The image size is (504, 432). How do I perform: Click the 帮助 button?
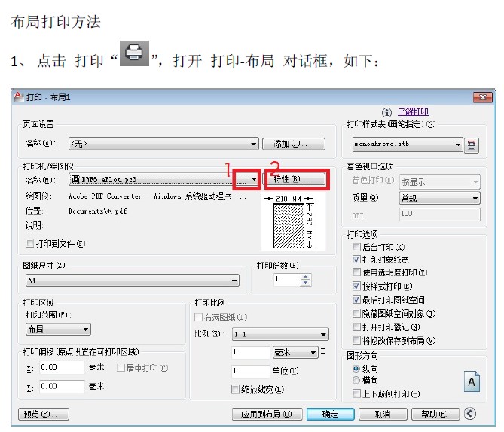tap(435, 415)
